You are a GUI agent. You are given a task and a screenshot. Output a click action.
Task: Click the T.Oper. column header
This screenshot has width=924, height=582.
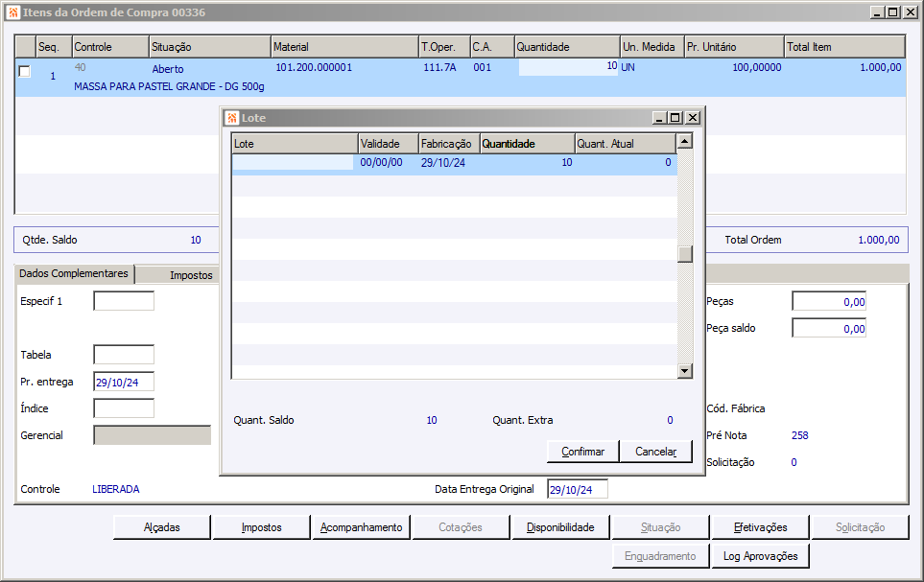click(444, 47)
